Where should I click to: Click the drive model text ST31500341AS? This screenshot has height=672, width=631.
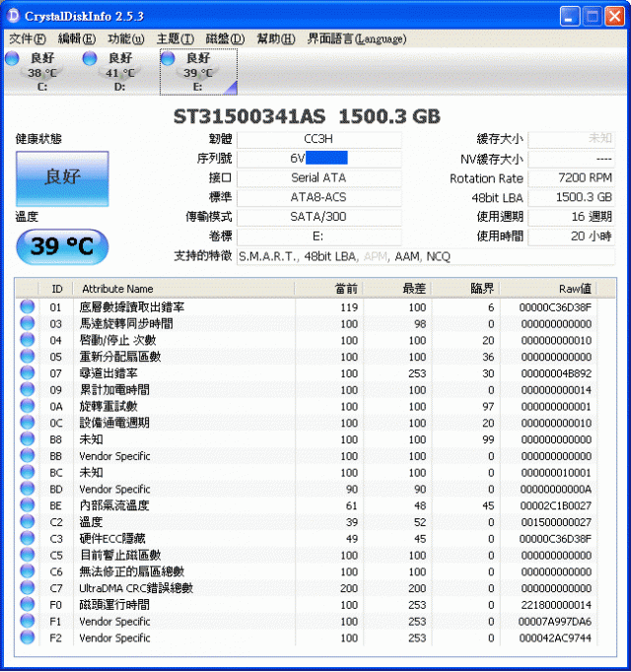pos(249,116)
